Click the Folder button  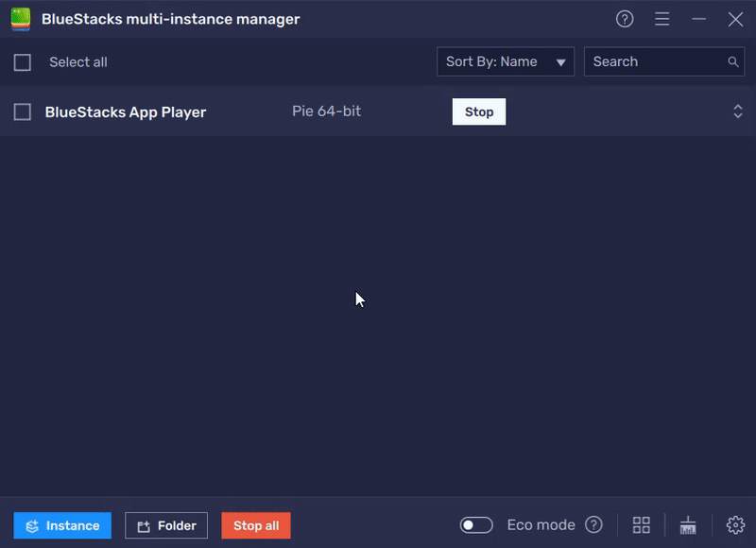(166, 525)
